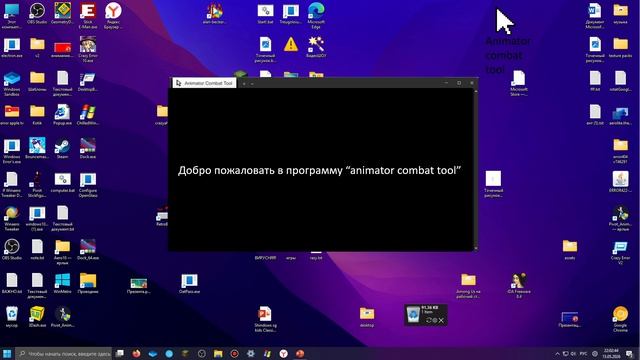
Task: Open the Windows Start menu
Action: click(x=7, y=353)
